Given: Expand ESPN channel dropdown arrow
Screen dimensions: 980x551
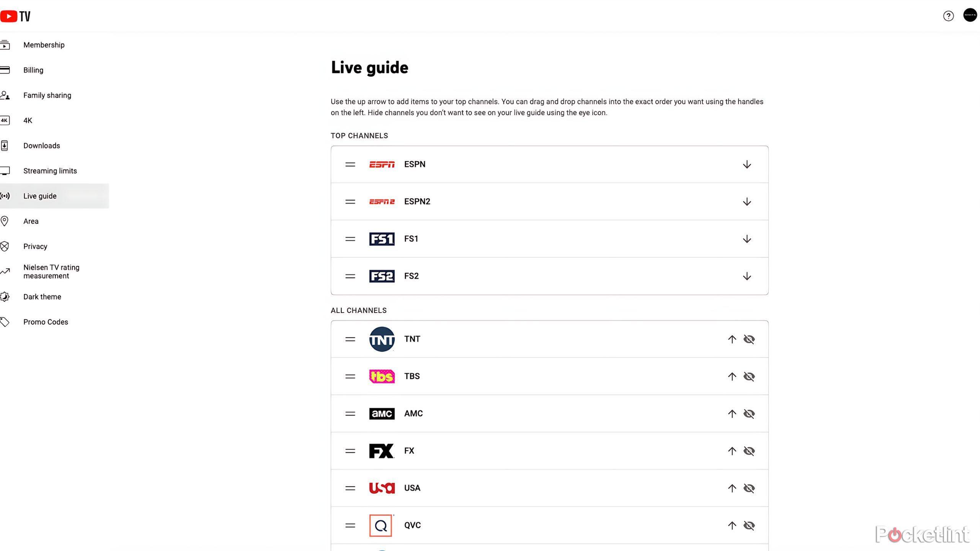Looking at the screenshot, I should 746,164.
